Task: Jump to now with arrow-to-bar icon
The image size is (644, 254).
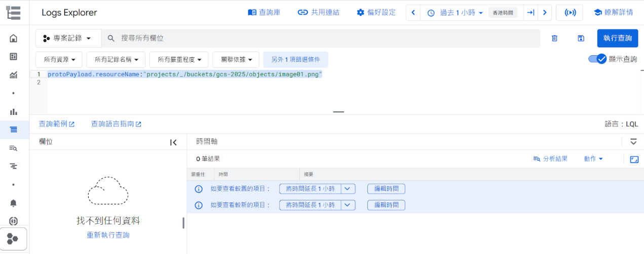Action: [x=531, y=13]
